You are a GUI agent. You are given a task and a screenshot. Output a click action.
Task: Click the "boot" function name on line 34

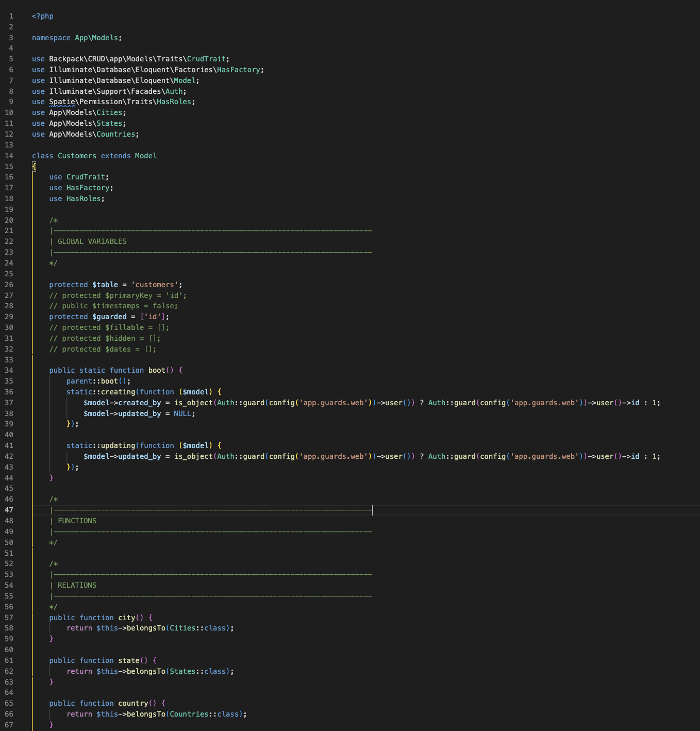157,370
